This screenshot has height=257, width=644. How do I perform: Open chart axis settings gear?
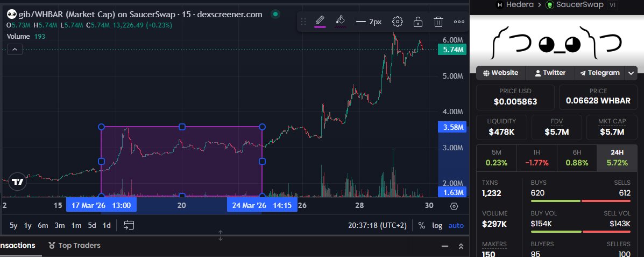coord(454,206)
